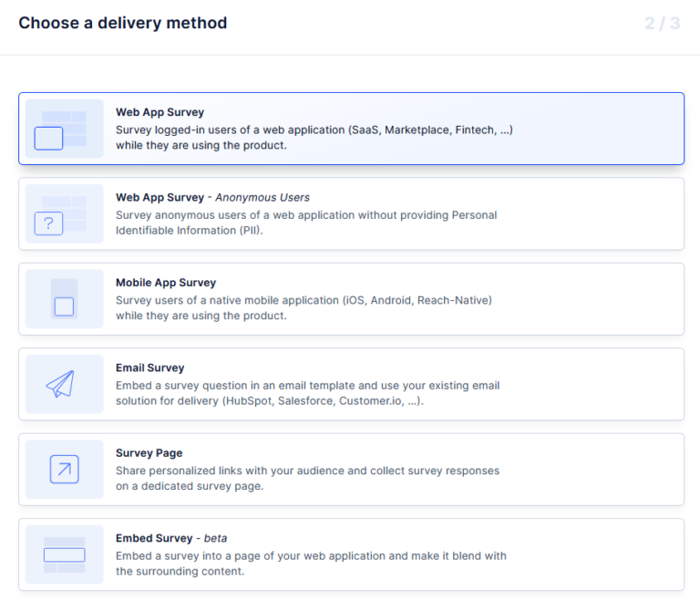Choose the Survey Page heading
Viewport: 700px width, 611px height.
point(149,452)
